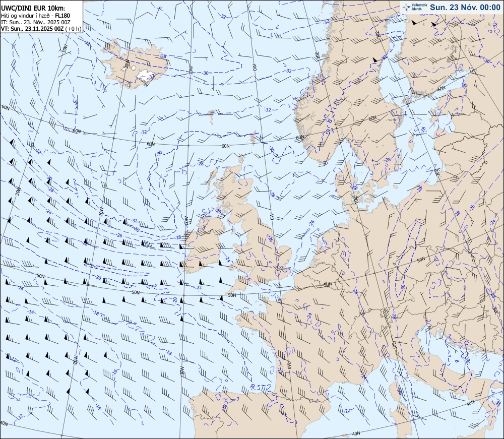Select the 'UWC/DINI EUR 10km:' title text
The height and width of the screenshot is (439, 504).
pyautogui.click(x=33, y=9)
